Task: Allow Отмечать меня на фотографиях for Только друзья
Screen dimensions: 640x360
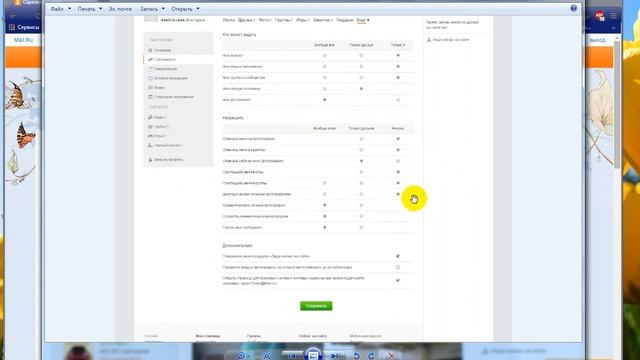Action: click(361, 139)
